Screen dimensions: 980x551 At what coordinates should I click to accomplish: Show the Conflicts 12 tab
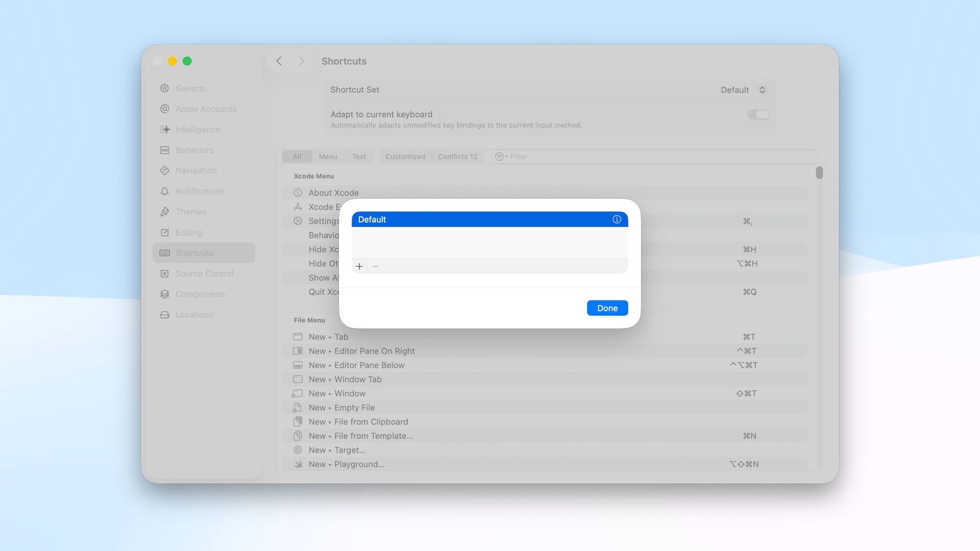pyautogui.click(x=457, y=157)
